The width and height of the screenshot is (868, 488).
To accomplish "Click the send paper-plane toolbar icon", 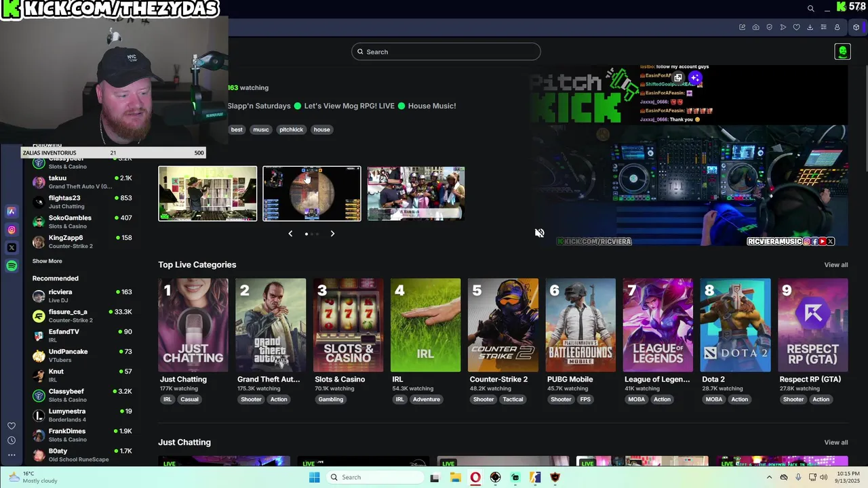I will [x=783, y=27].
